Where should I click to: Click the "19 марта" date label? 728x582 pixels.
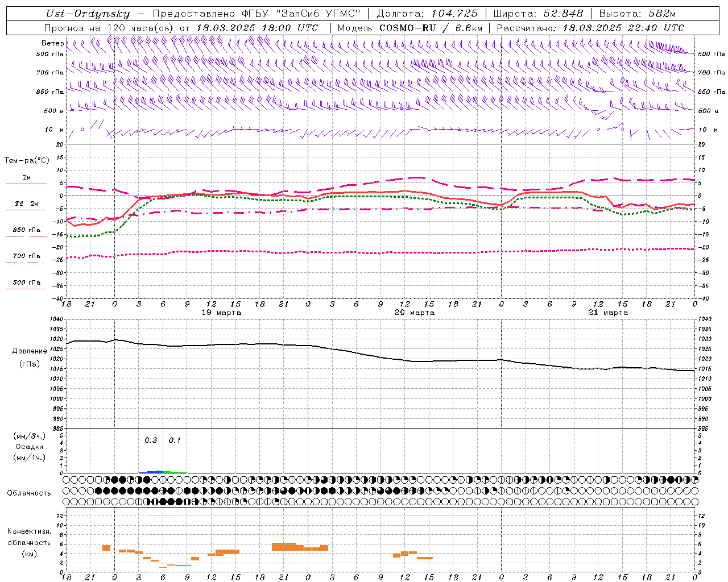click(222, 313)
